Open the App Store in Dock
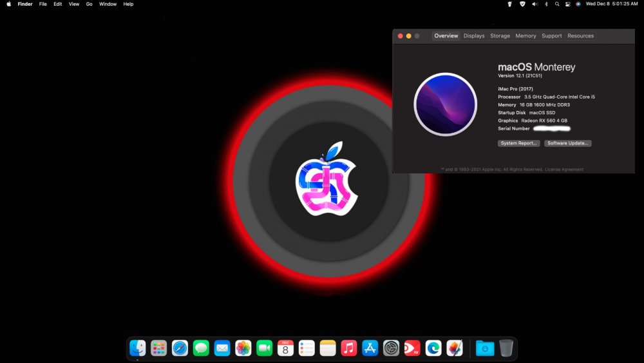 (x=370, y=348)
